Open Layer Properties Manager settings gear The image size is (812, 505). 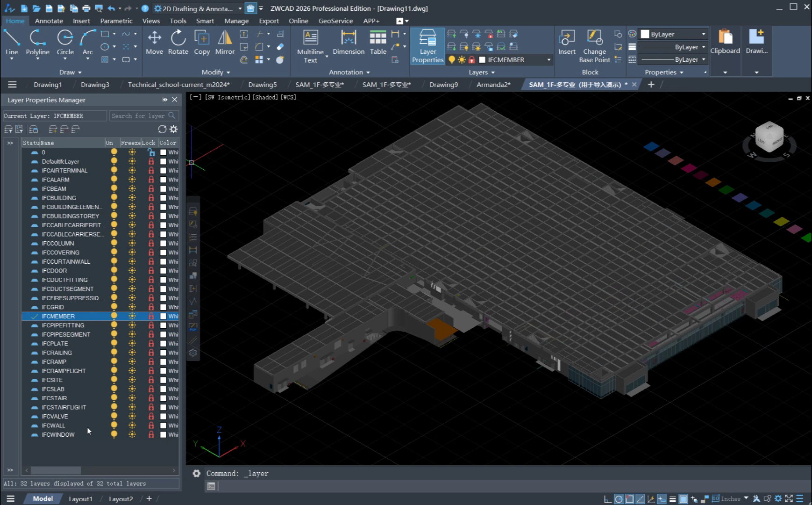[174, 129]
